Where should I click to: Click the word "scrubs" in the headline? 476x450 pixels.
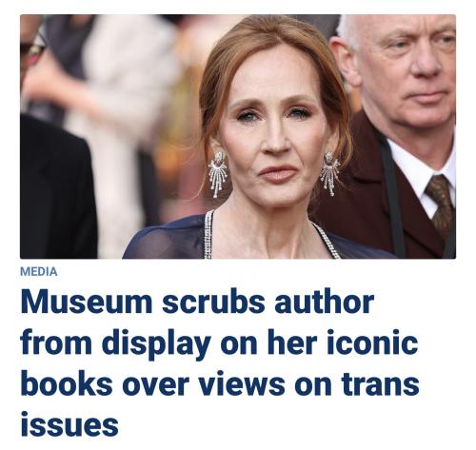(x=213, y=303)
